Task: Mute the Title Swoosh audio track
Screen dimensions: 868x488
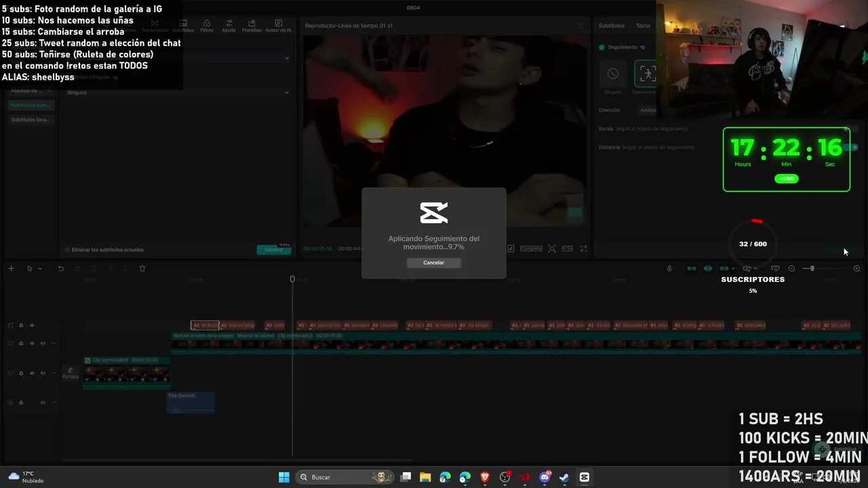Action: pyautogui.click(x=43, y=403)
